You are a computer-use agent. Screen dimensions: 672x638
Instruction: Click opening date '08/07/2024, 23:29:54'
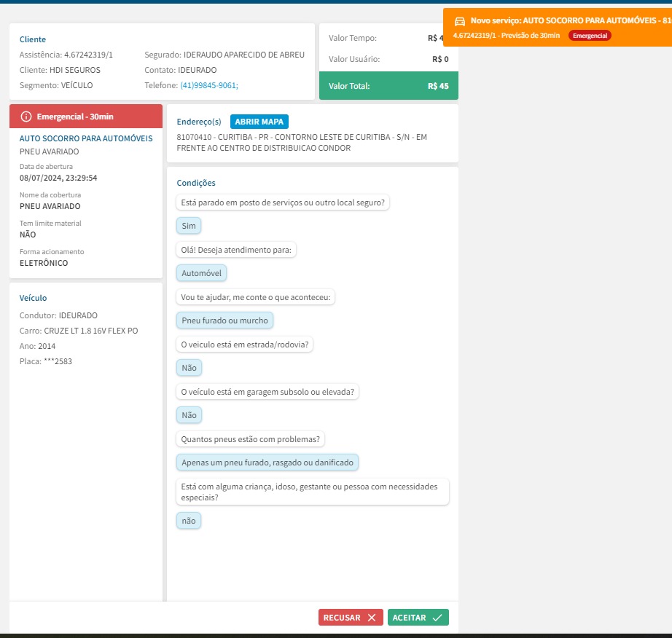(58, 178)
